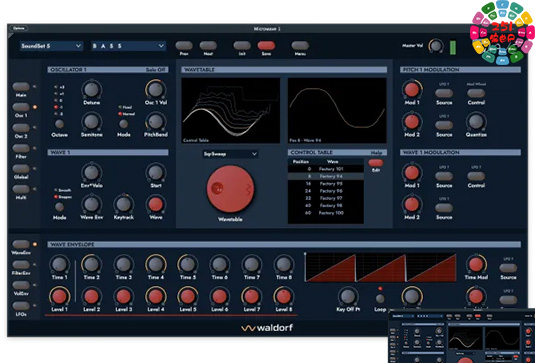
Task: Click the wave envelope sawtooth graph
Action: [380, 267]
